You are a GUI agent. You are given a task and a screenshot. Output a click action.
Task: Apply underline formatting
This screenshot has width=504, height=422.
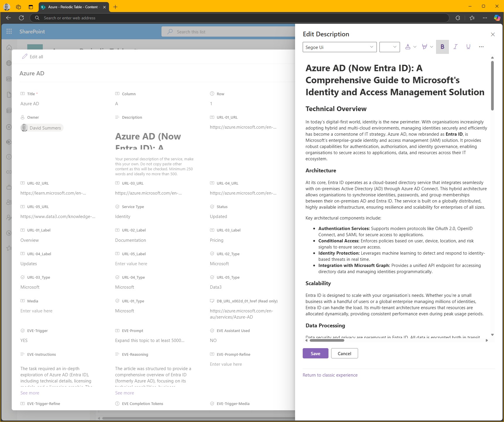pos(468,47)
